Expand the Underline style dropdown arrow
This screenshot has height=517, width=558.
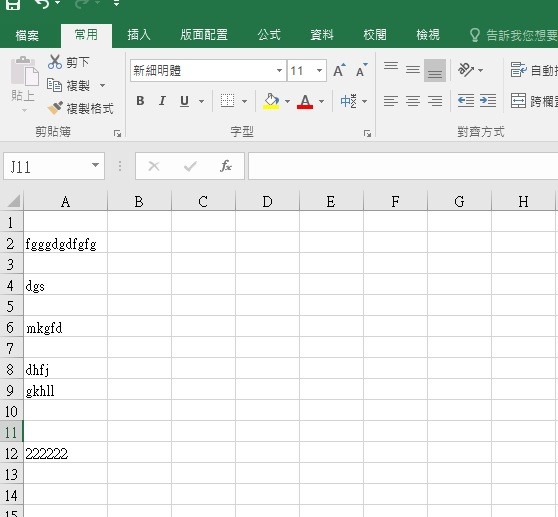201,101
